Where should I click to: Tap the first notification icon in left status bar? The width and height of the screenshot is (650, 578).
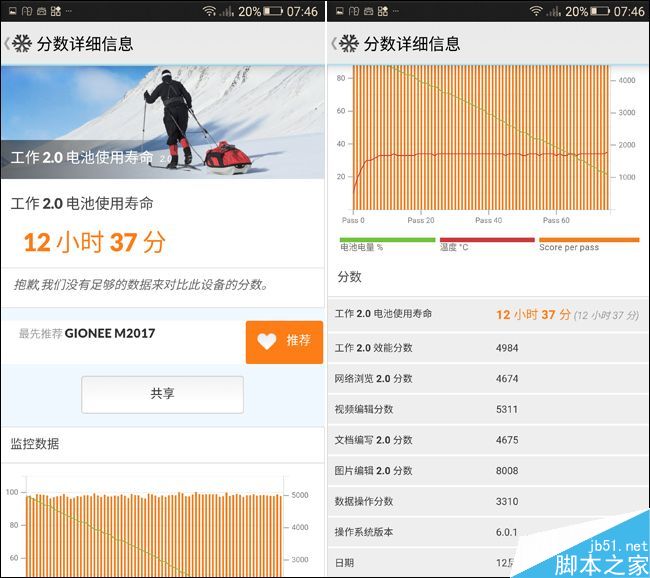click(12, 11)
